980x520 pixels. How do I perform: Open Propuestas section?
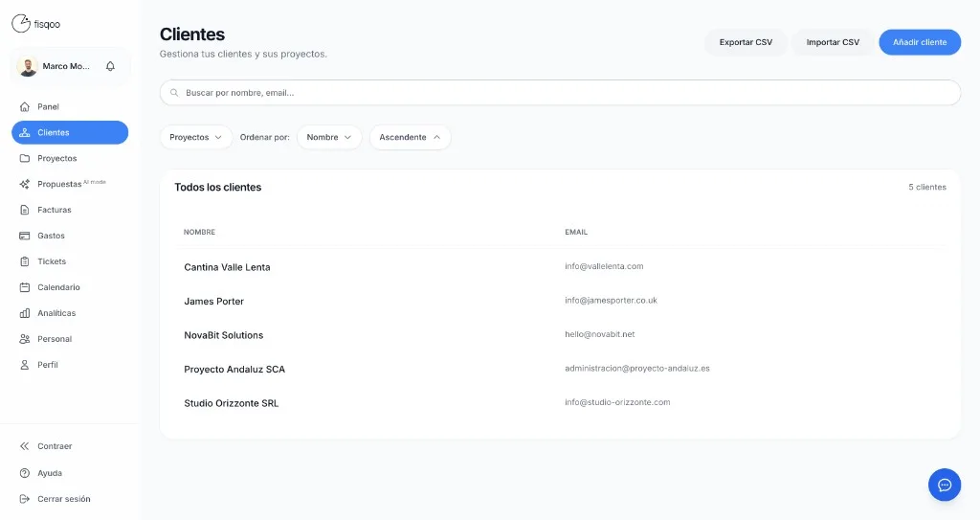(70, 184)
